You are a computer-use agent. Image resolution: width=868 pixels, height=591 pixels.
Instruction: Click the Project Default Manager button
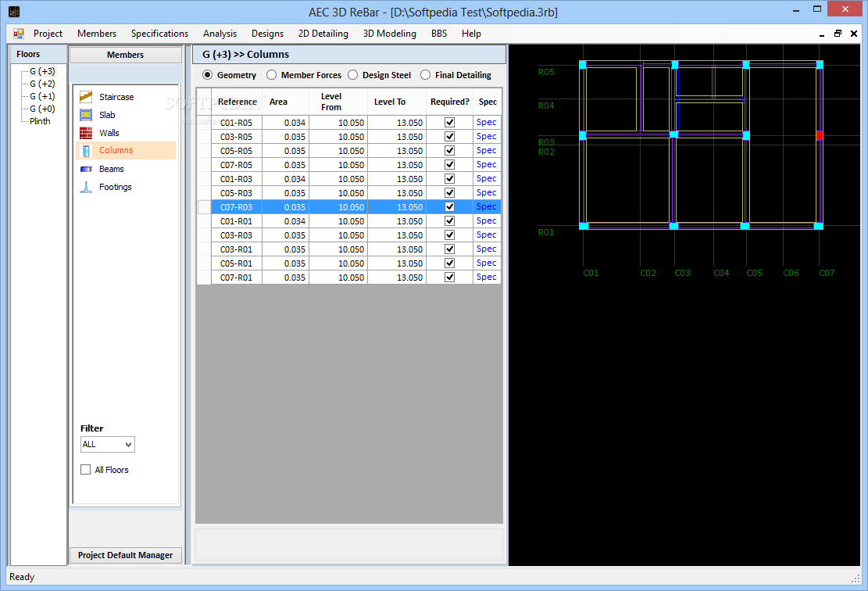(126, 555)
